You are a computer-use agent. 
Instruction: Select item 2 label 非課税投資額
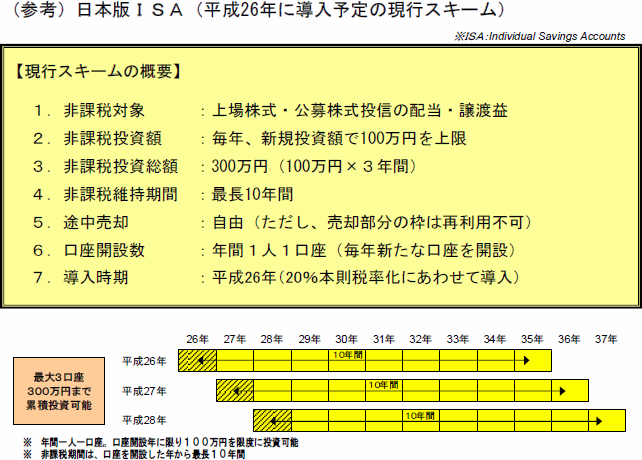click(112, 138)
